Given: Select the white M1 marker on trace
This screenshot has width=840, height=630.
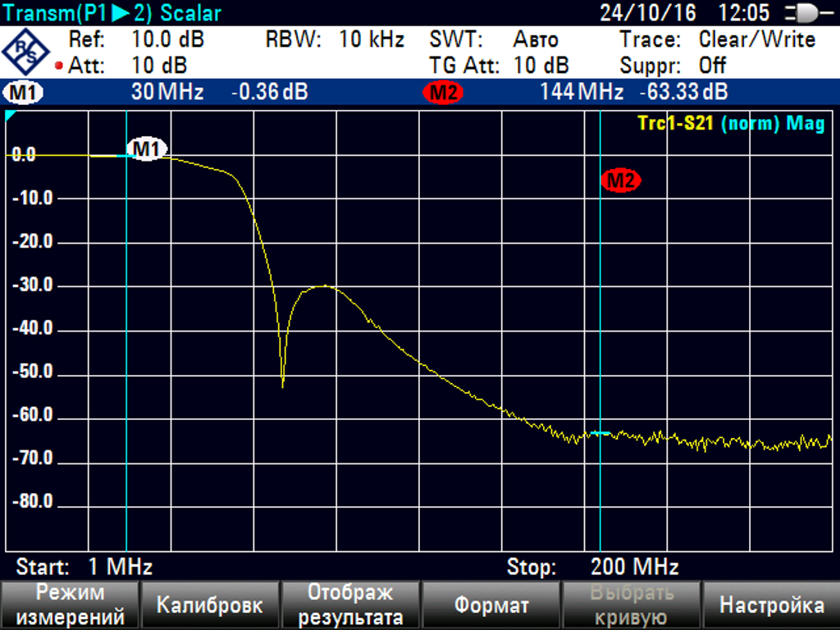Looking at the screenshot, I should [146, 149].
